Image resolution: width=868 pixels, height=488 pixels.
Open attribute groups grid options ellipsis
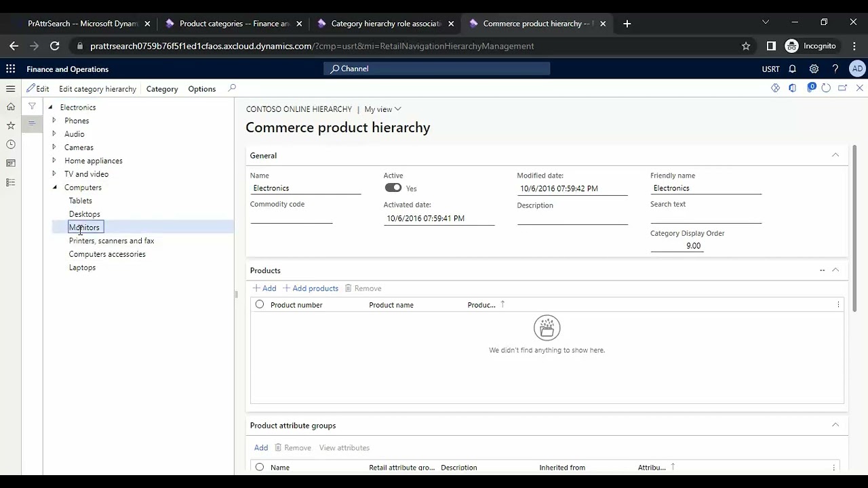coord(833,468)
